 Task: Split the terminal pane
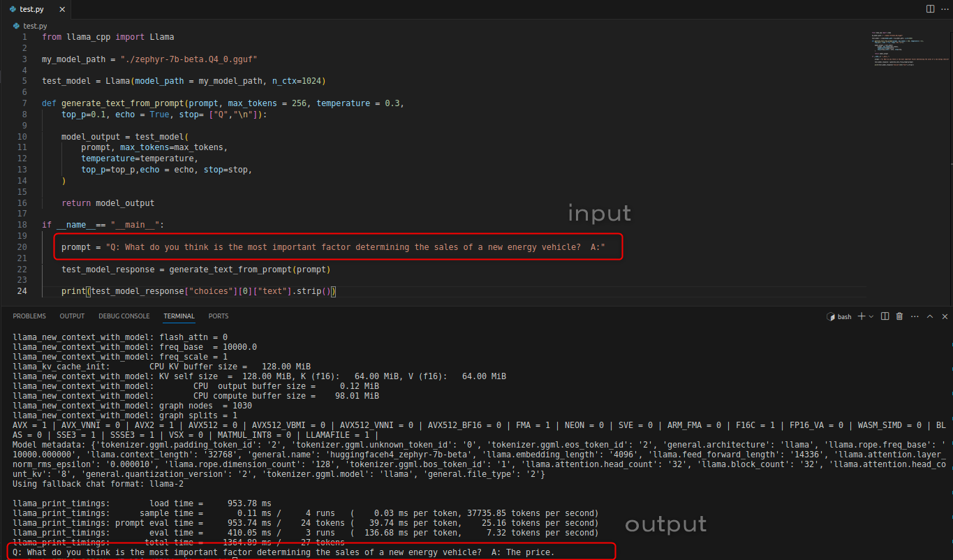885,316
